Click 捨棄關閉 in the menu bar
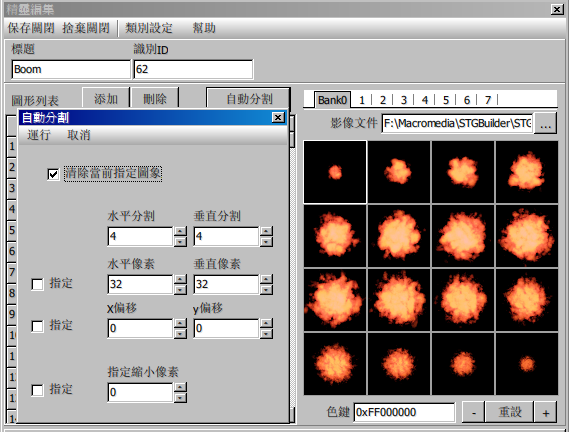Image resolution: width=569 pixels, height=432 pixels. [86, 28]
